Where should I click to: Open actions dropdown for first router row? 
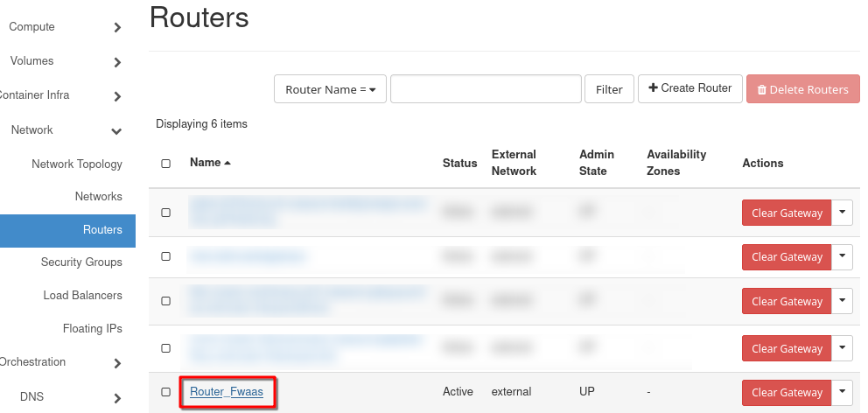tap(842, 213)
